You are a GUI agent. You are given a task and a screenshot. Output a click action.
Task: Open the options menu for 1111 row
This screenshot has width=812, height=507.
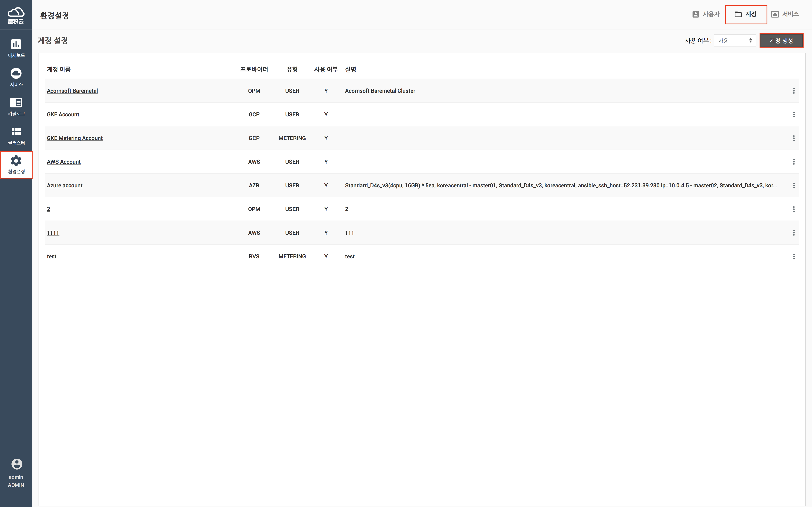[794, 233]
